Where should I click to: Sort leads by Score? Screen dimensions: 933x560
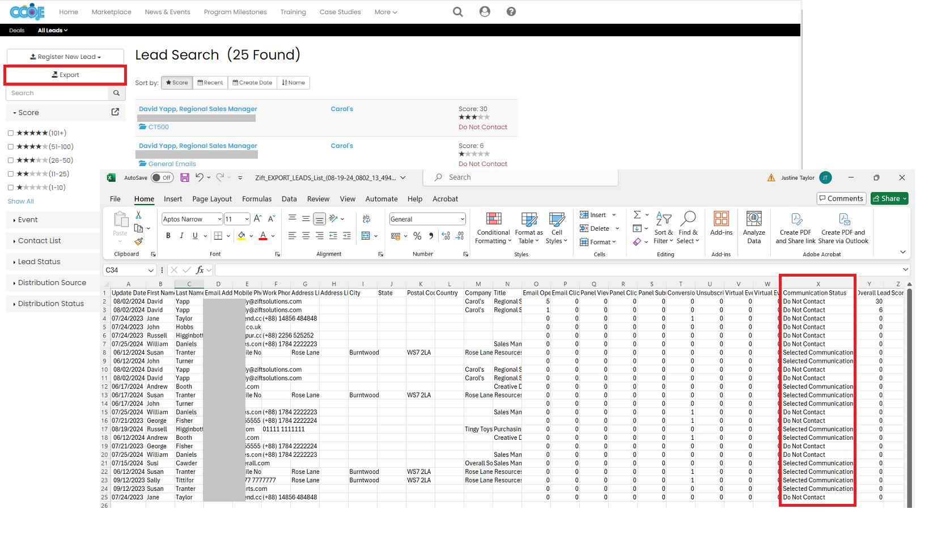tap(177, 83)
